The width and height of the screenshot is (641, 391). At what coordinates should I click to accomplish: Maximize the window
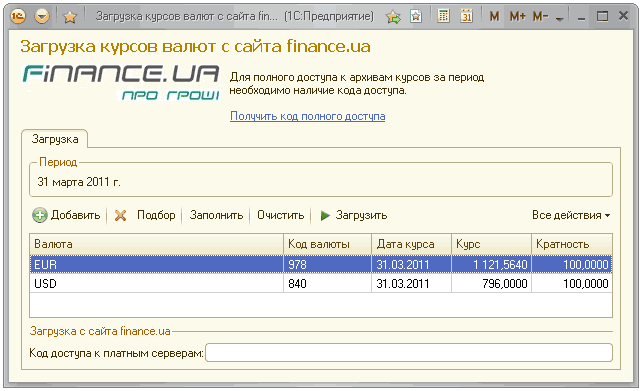[602, 16]
